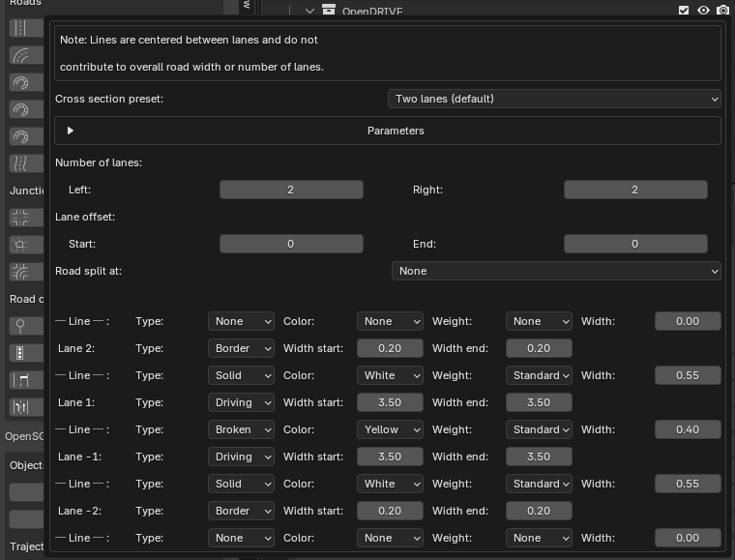The width and height of the screenshot is (735, 560).
Task: Click Lane -1 Width end field
Action: coord(539,457)
